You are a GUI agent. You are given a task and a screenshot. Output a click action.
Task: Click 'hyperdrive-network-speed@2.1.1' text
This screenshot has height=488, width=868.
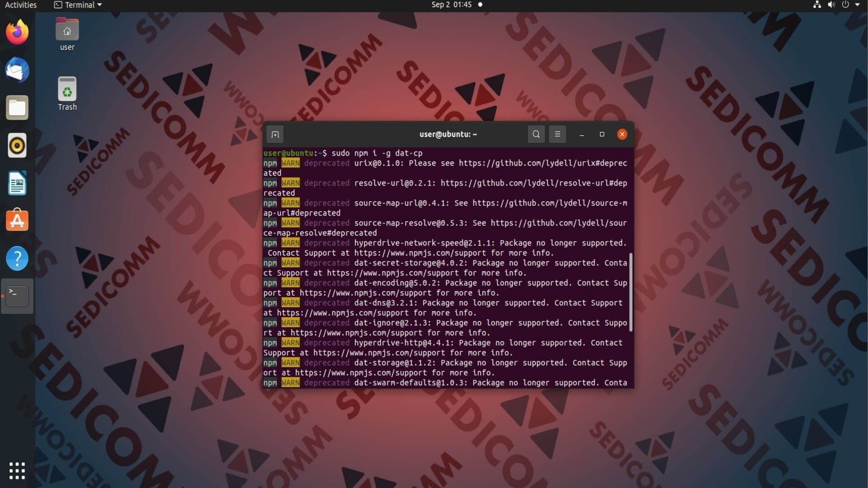424,243
